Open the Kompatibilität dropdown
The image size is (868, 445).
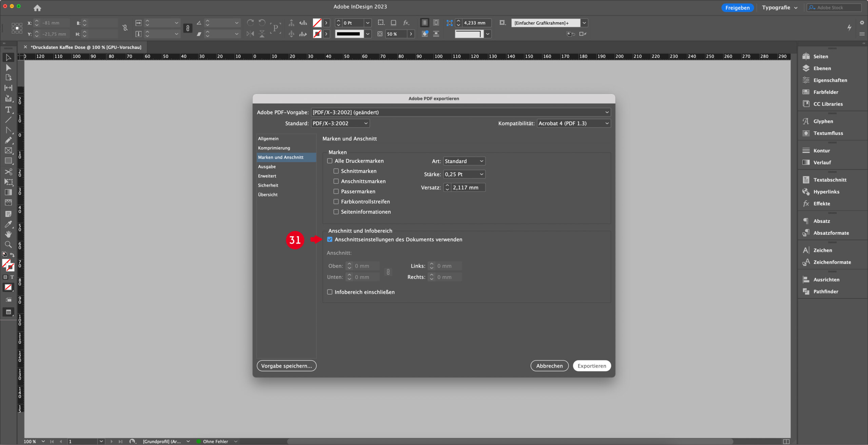[574, 123]
